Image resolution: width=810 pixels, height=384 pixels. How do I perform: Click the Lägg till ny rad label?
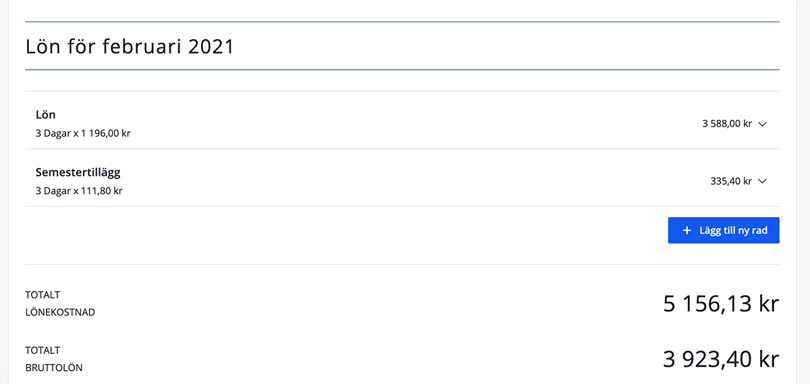(733, 231)
